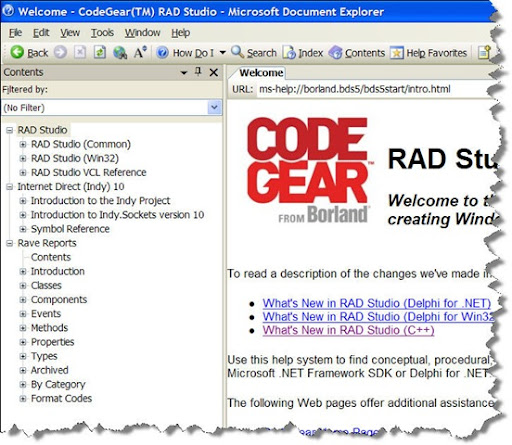This screenshot has height=445, width=512.
Task: Collapse the Rave Reports tree node
Action: [x=10, y=243]
